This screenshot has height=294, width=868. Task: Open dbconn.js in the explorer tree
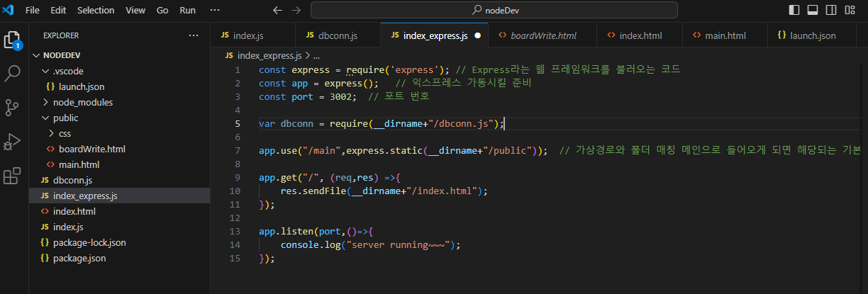pos(120,180)
